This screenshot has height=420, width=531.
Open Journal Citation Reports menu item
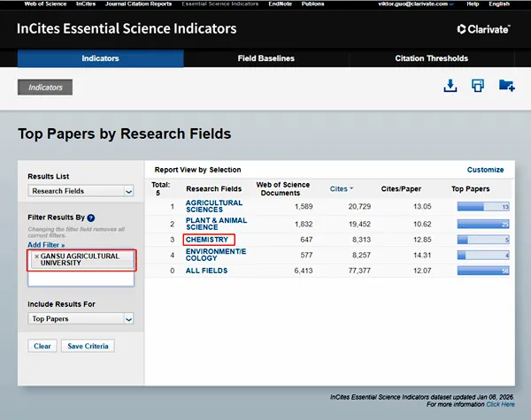pos(139,4)
